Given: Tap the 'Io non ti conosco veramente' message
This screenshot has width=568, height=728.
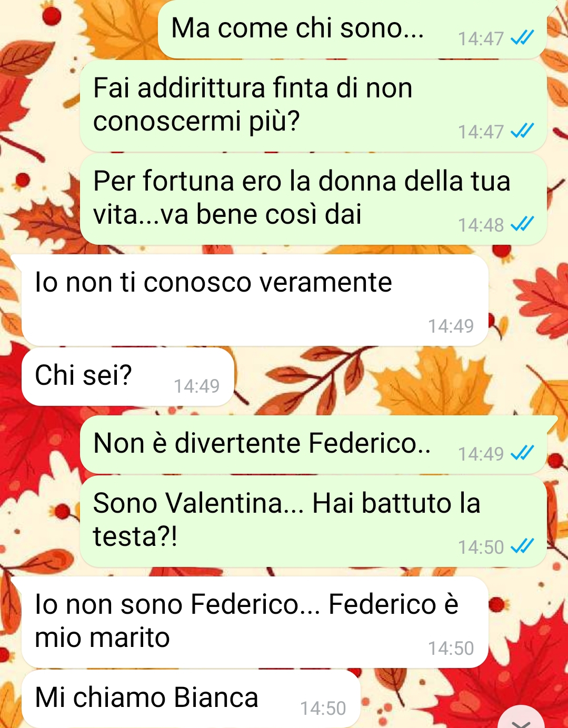Looking at the screenshot, I should pos(255,300).
